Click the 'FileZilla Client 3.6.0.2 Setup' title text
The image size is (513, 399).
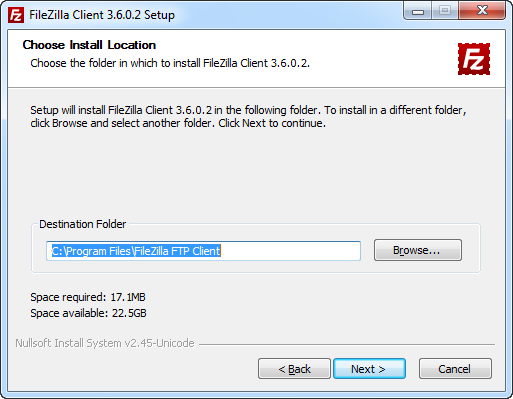click(x=102, y=15)
